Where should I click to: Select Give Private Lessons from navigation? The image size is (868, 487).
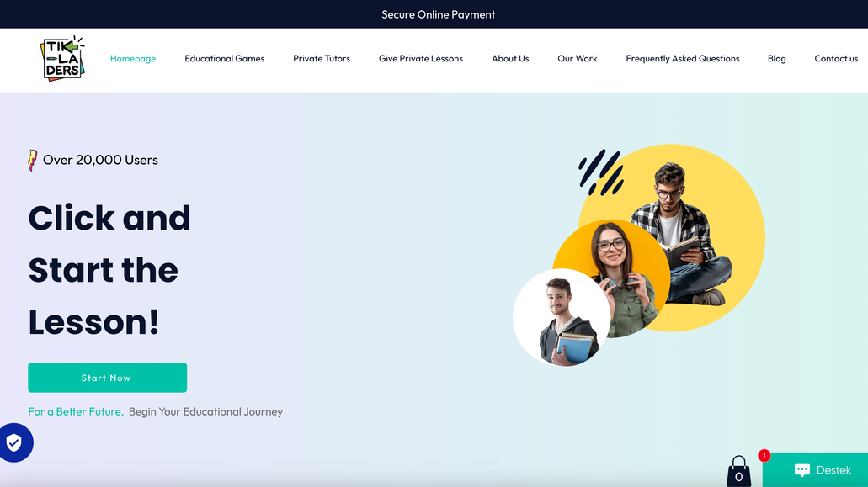421,58
